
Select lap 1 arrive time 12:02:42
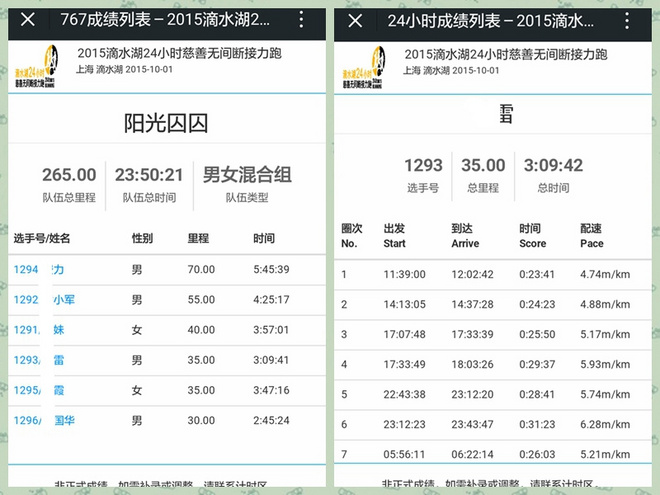point(472,274)
